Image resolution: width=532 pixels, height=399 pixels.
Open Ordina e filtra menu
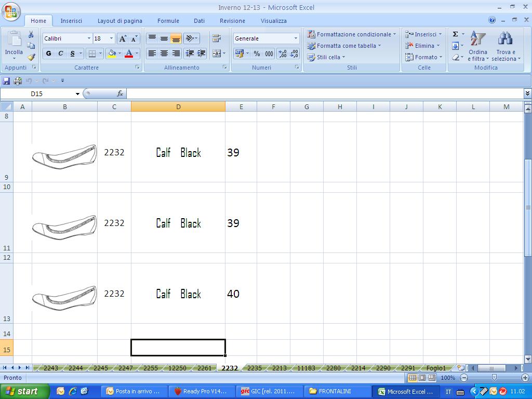478,46
